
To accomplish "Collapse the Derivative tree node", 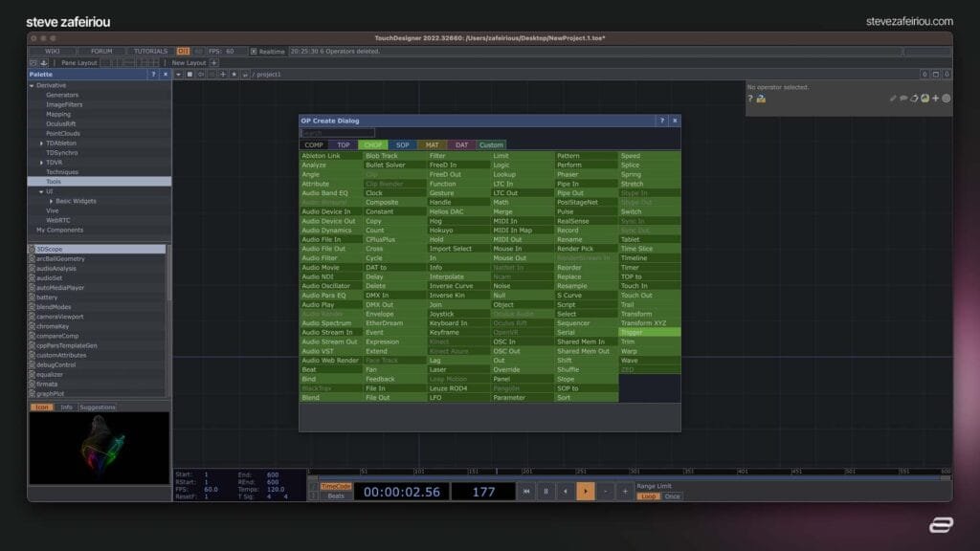I will point(32,85).
